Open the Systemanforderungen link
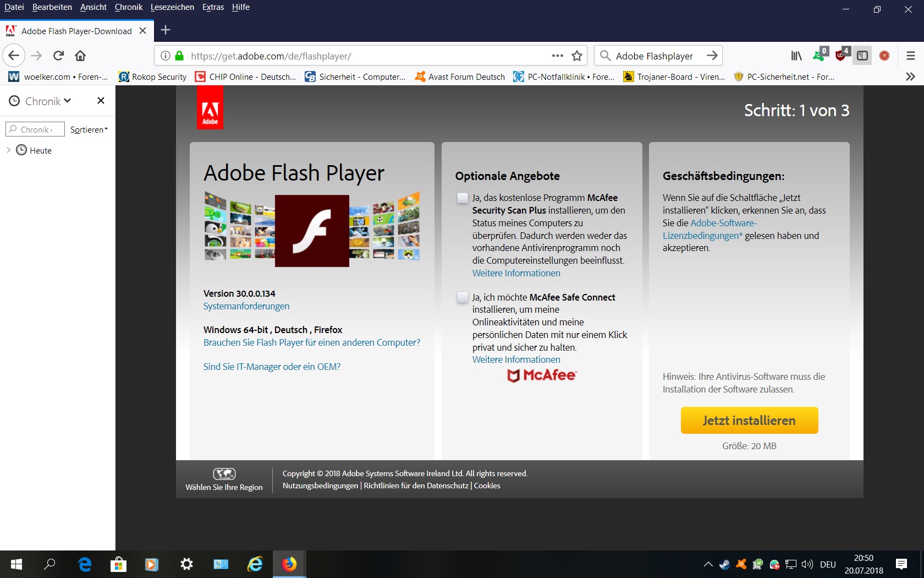This screenshot has width=924, height=578. pyautogui.click(x=246, y=306)
